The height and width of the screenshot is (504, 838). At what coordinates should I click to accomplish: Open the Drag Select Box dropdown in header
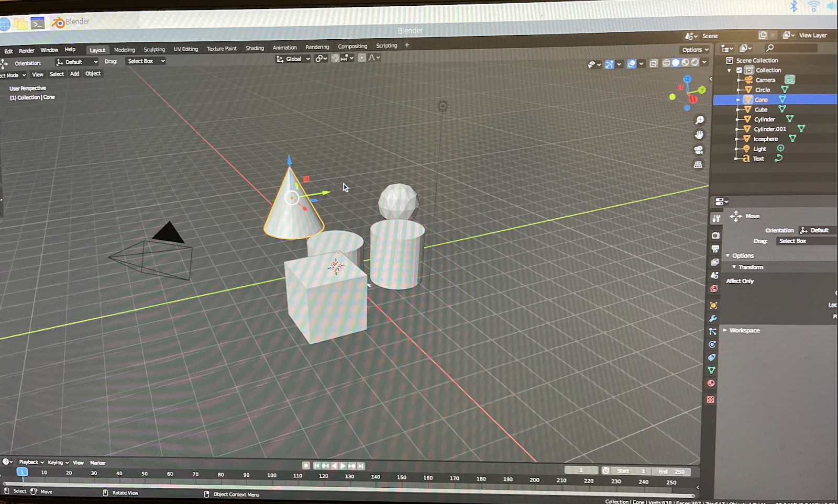[146, 61]
